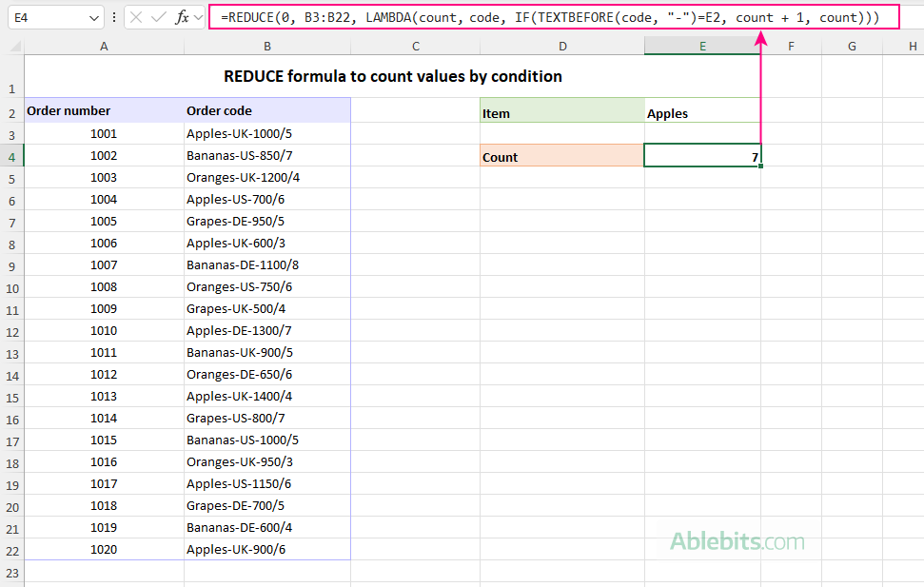Click cell 'Bananas-DE-1100/8'
This screenshot has height=587, width=924.
267,265
